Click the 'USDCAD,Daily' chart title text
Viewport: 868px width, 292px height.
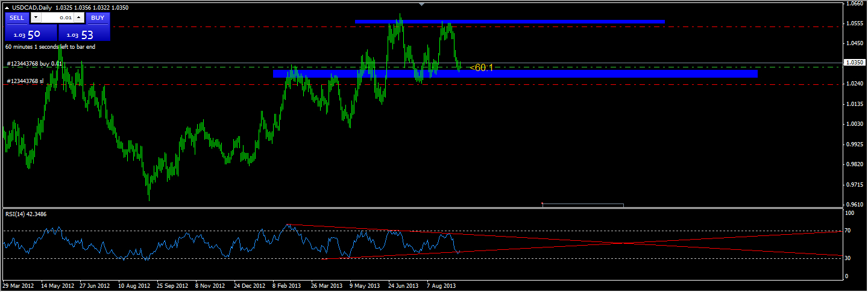tap(32, 7)
